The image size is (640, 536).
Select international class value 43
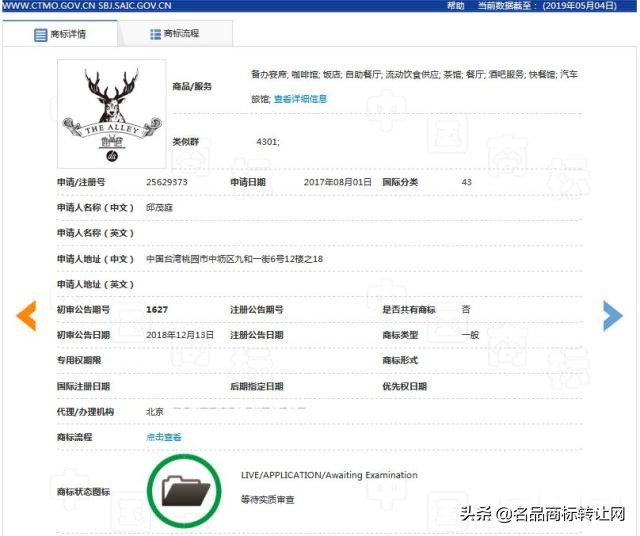(x=467, y=182)
